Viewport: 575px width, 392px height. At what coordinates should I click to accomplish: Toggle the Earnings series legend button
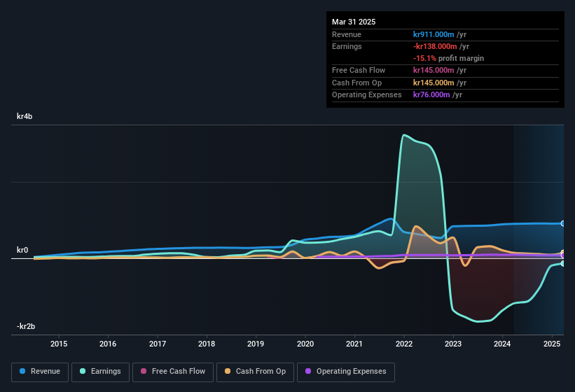pyautogui.click(x=100, y=372)
